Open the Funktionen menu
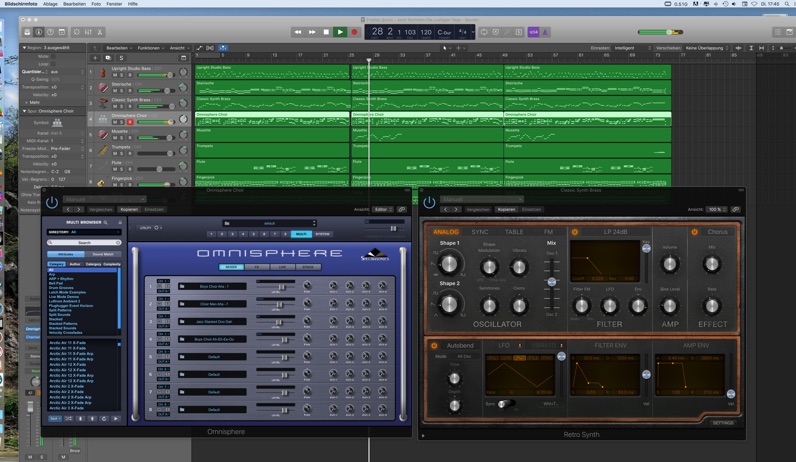 pyautogui.click(x=151, y=48)
